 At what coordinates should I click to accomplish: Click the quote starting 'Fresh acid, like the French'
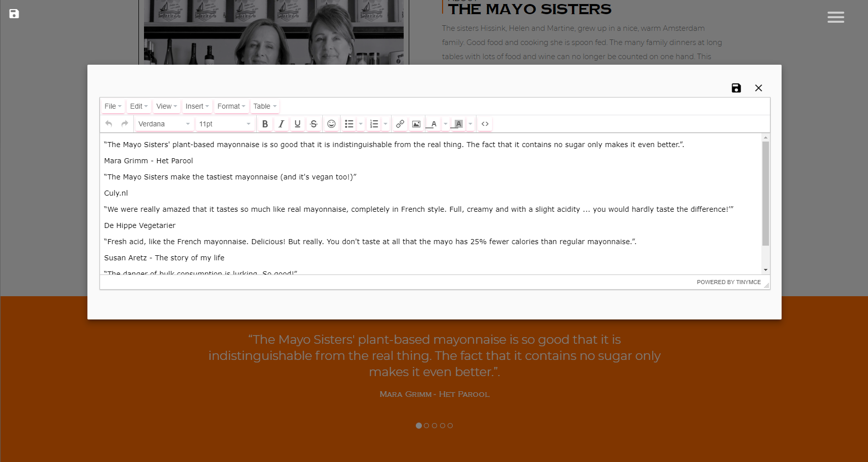(x=370, y=242)
